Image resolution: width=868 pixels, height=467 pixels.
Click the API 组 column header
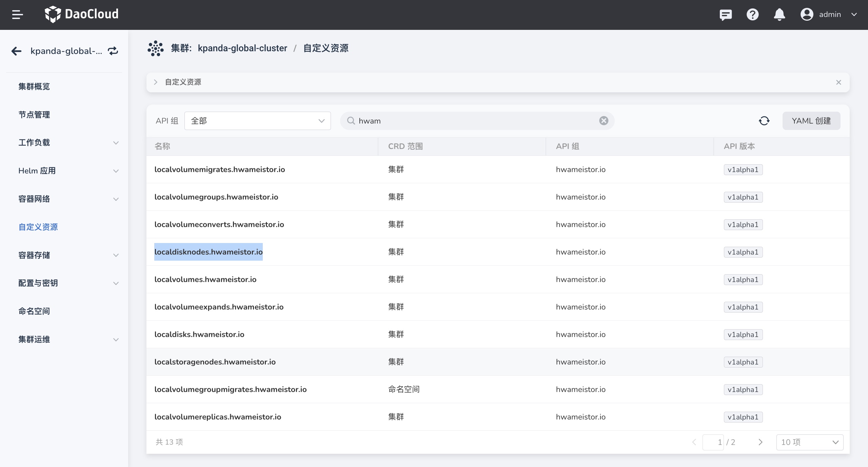pyautogui.click(x=568, y=146)
